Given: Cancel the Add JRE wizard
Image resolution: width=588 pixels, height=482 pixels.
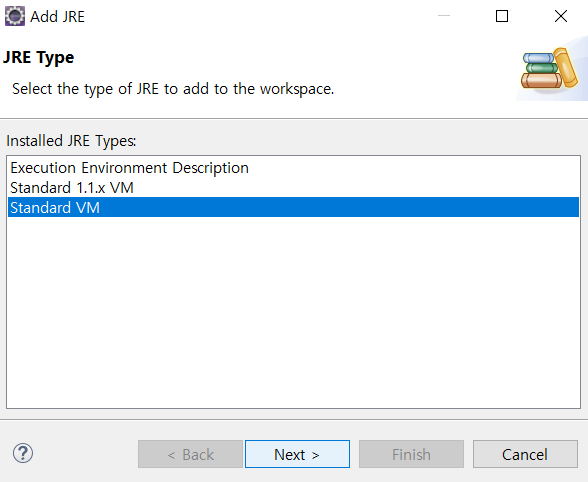Looking at the screenshot, I should [x=525, y=454].
